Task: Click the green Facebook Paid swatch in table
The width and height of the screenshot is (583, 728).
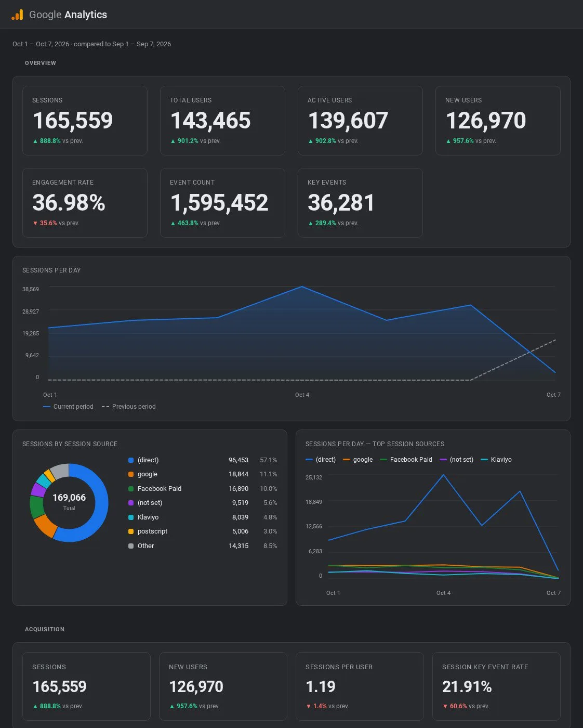Action: tap(131, 489)
